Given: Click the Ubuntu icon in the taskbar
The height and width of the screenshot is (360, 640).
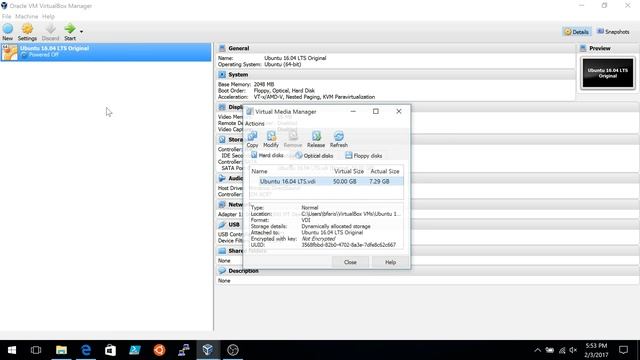Looking at the screenshot, I should (159, 350).
